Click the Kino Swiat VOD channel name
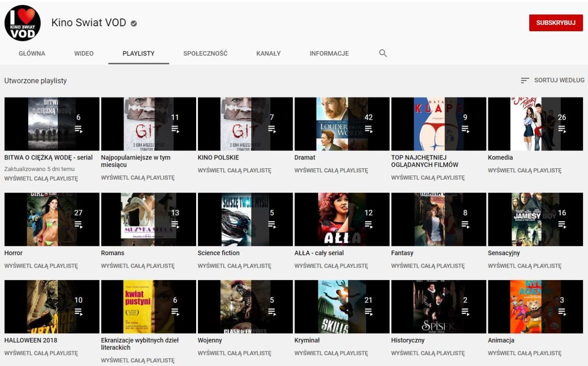The height and width of the screenshot is (366, 588). point(89,23)
